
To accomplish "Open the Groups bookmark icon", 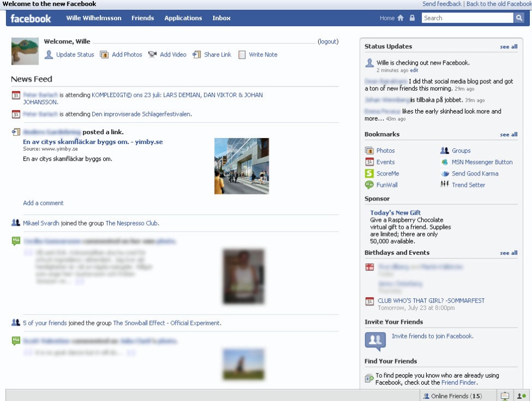I will pyautogui.click(x=445, y=151).
